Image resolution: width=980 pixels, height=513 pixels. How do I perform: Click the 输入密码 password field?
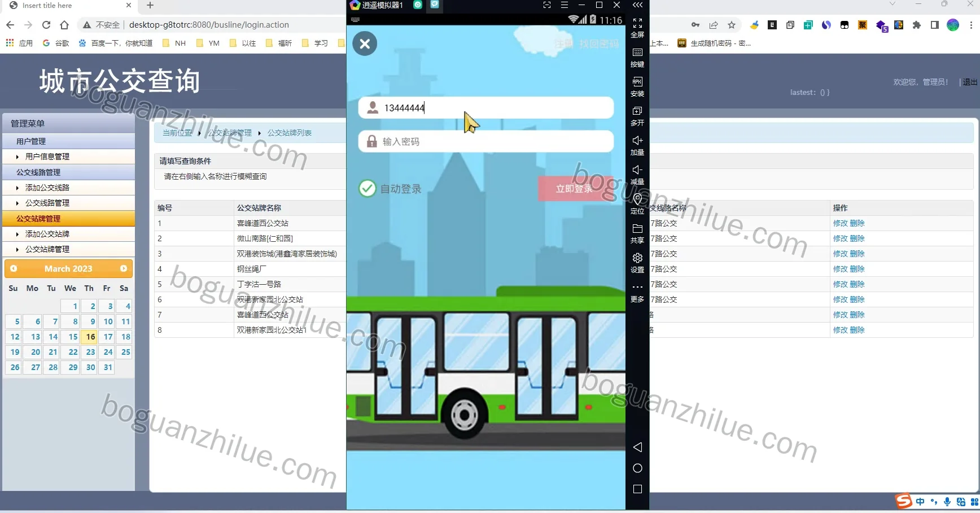coord(486,141)
